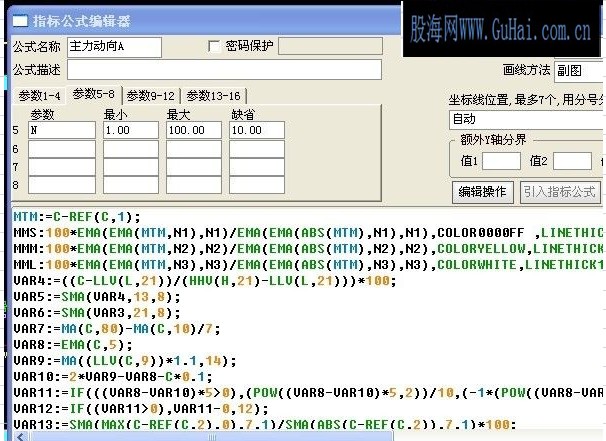Click the VAR4 formula line
The height and width of the screenshot is (441, 606).
pos(205,281)
